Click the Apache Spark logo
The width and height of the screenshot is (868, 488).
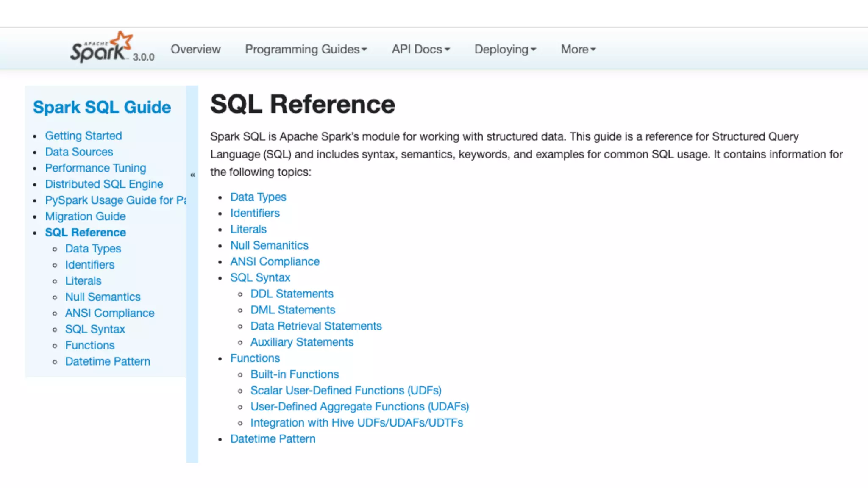[x=102, y=47]
